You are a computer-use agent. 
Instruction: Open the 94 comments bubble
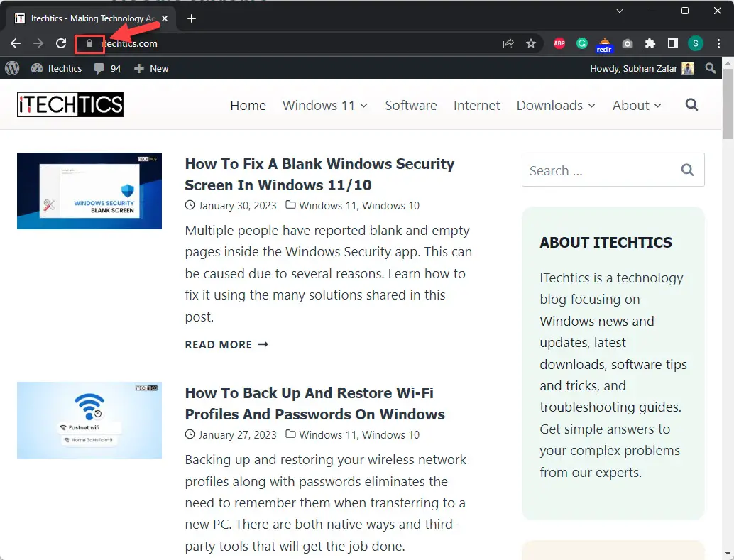[107, 68]
